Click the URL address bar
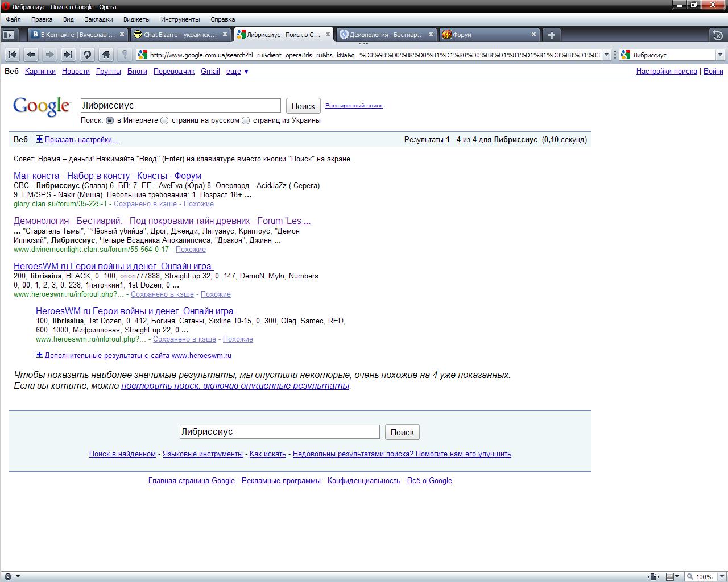 click(374, 55)
